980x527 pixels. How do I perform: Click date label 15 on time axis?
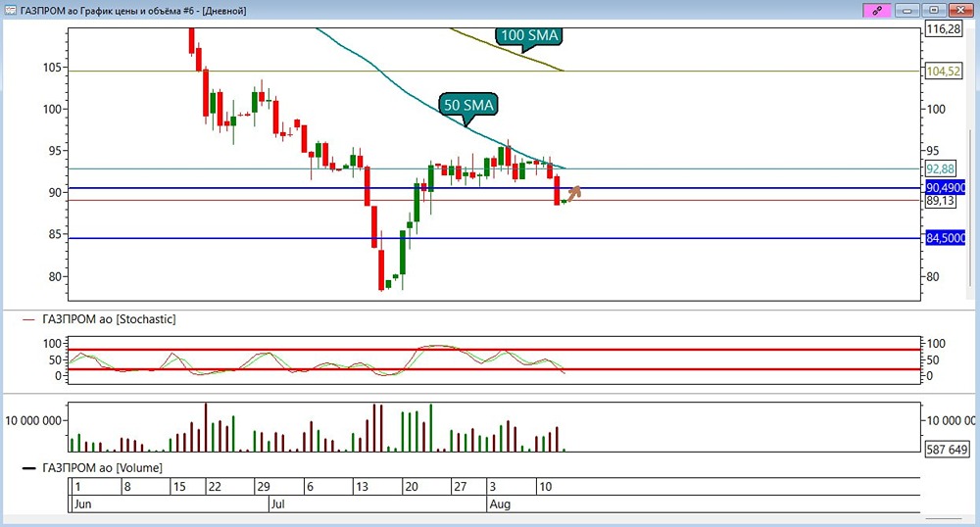pos(179,487)
